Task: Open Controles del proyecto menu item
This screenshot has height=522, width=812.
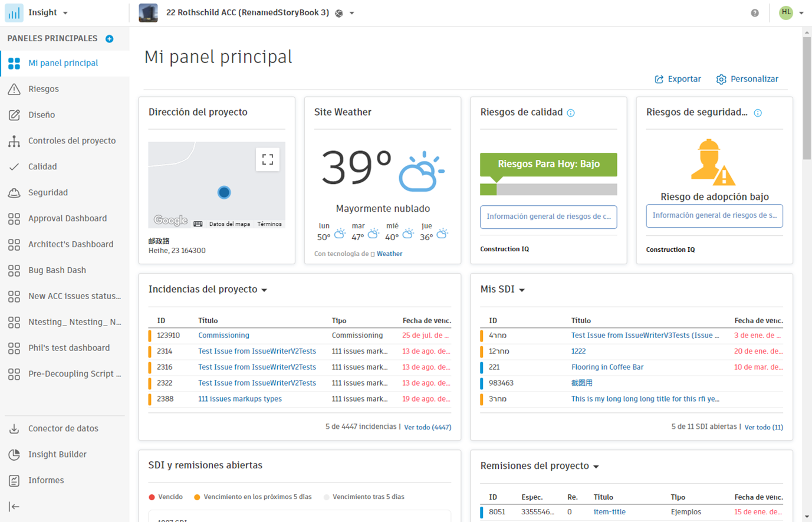Action: (x=72, y=140)
